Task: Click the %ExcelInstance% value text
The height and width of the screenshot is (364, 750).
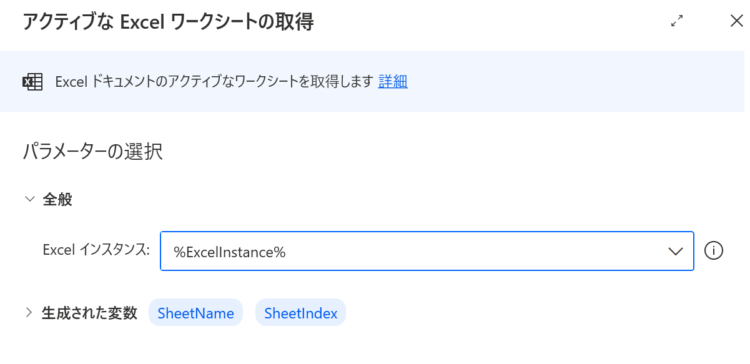Action: [230, 252]
